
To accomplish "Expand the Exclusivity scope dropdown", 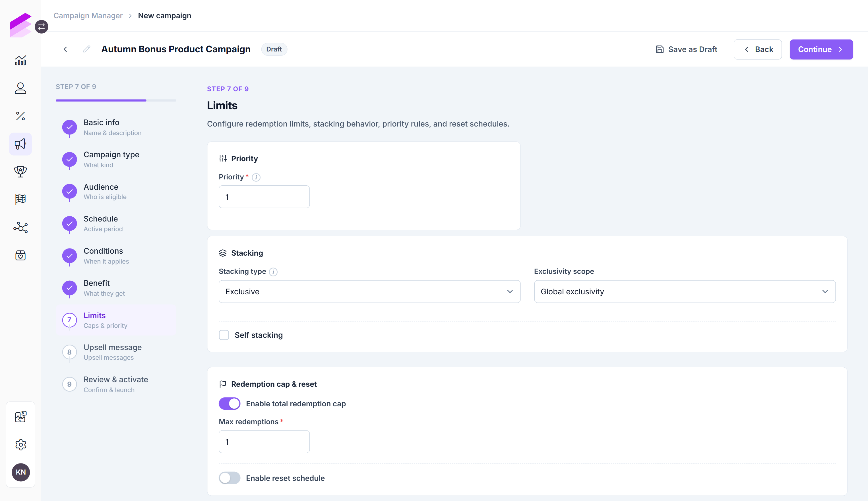I will 685,291.
